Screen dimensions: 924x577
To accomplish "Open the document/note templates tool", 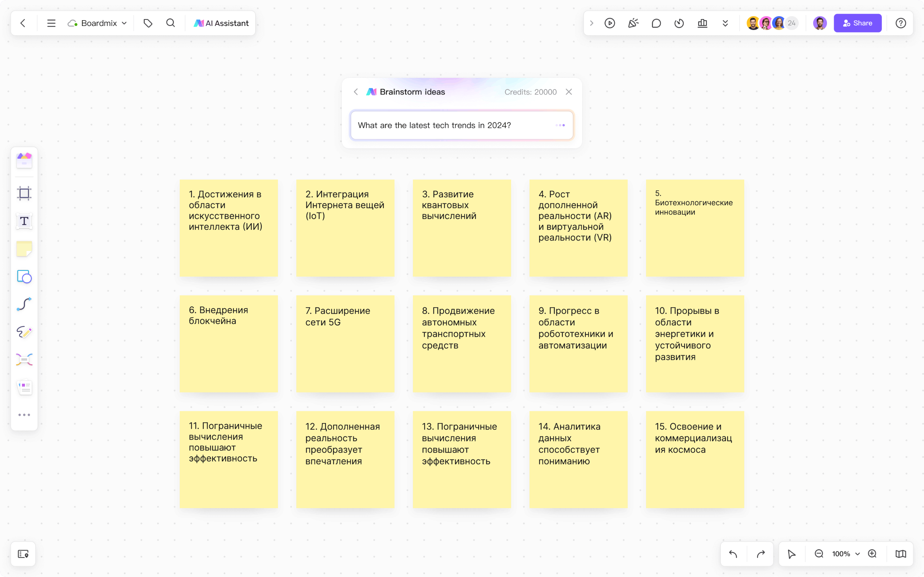I will tap(24, 387).
